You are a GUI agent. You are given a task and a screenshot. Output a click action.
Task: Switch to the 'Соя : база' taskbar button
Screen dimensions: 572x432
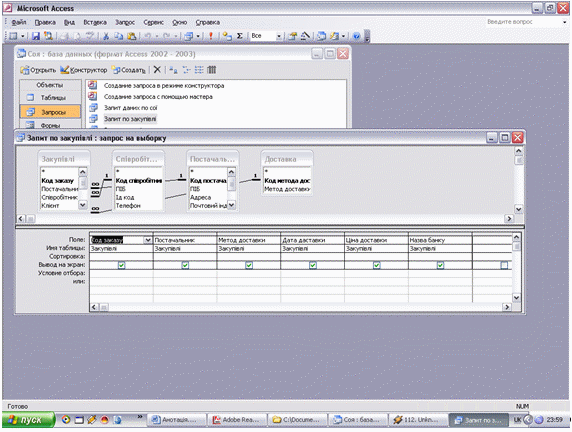pyautogui.click(x=358, y=420)
